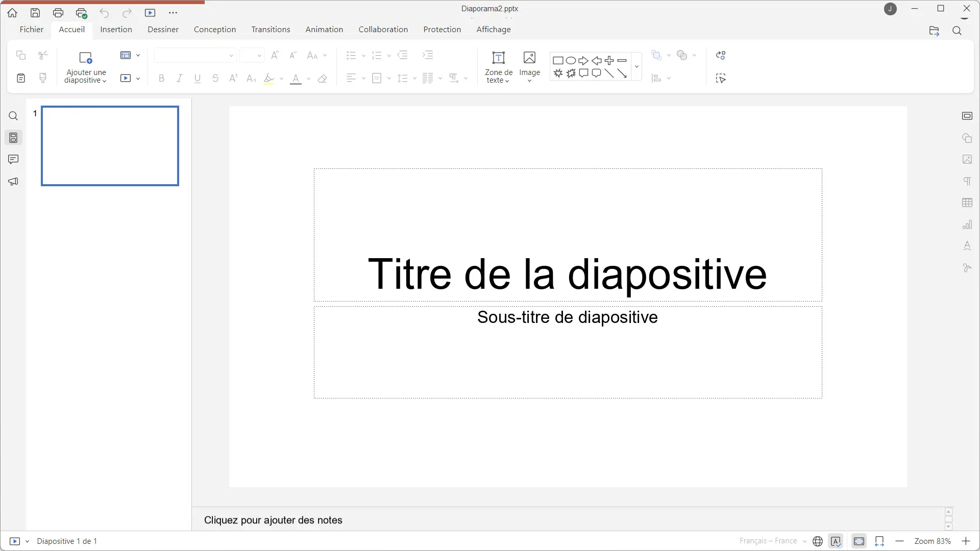This screenshot has width=980, height=551.
Task: Switch to the Affichage tab
Action: pos(494,30)
